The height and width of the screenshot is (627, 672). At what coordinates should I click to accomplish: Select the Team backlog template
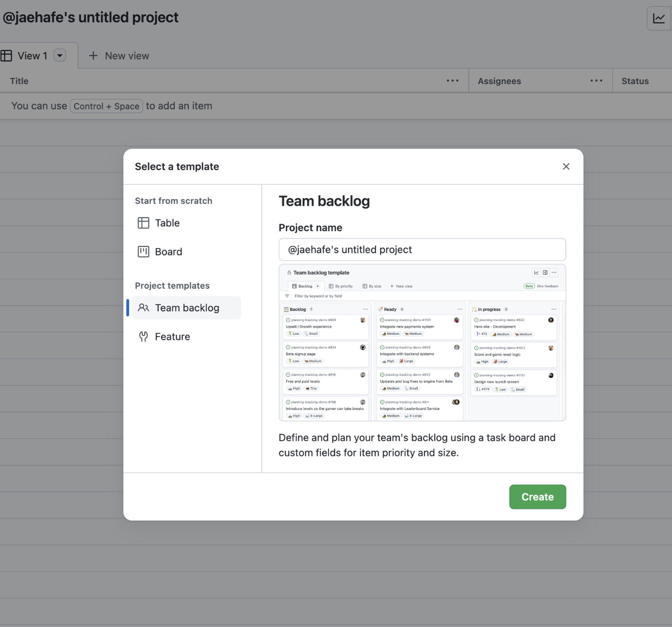click(x=187, y=308)
